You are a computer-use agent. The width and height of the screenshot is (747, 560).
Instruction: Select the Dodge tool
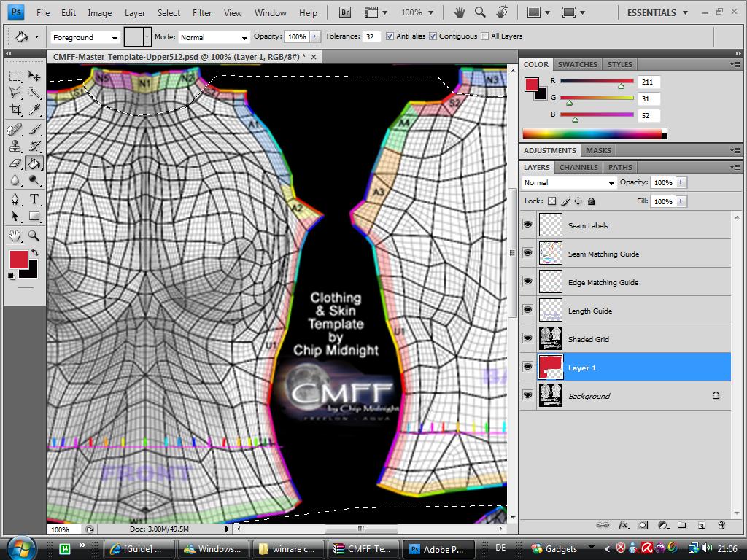click(34, 180)
